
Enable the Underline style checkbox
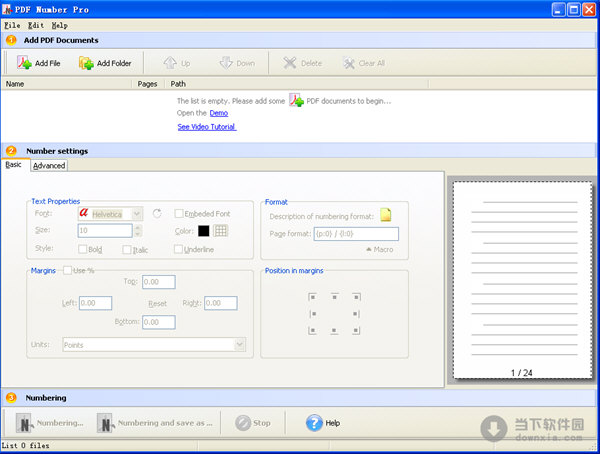[178, 249]
